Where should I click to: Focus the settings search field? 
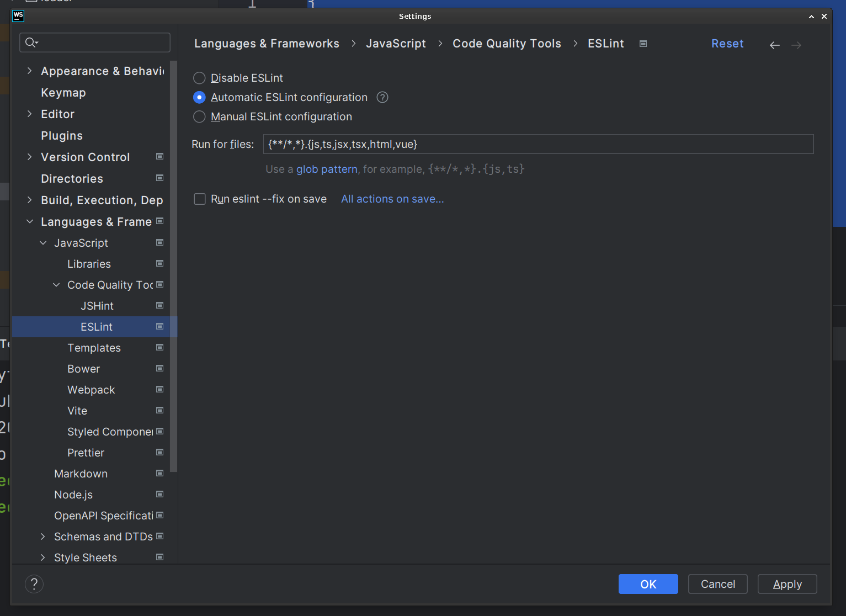tap(95, 43)
